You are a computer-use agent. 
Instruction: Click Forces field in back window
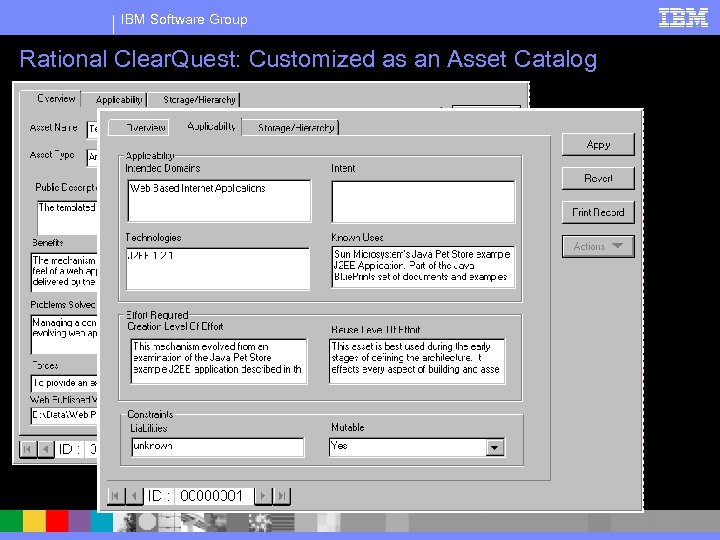pos(64,383)
